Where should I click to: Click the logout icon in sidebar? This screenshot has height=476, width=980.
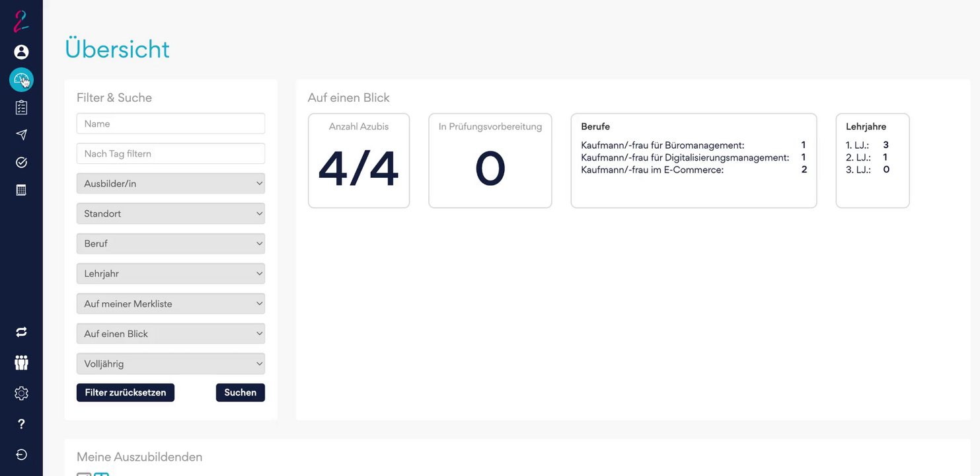click(21, 454)
